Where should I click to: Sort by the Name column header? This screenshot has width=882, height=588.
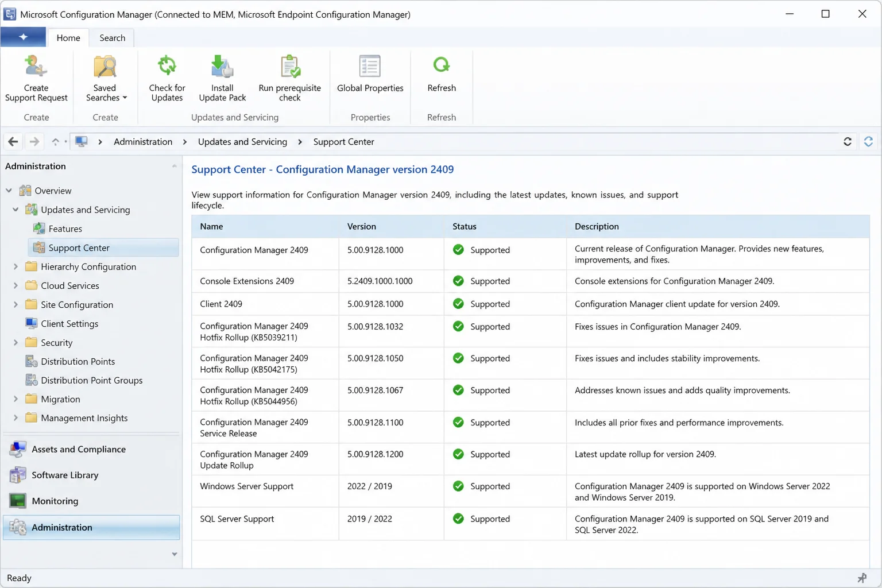click(x=265, y=226)
